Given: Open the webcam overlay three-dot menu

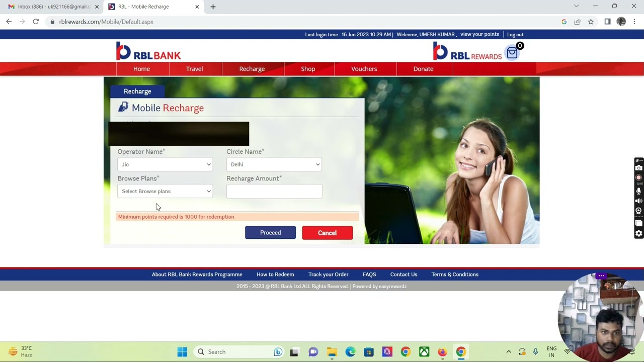Looking at the screenshot, I should tap(601, 276).
